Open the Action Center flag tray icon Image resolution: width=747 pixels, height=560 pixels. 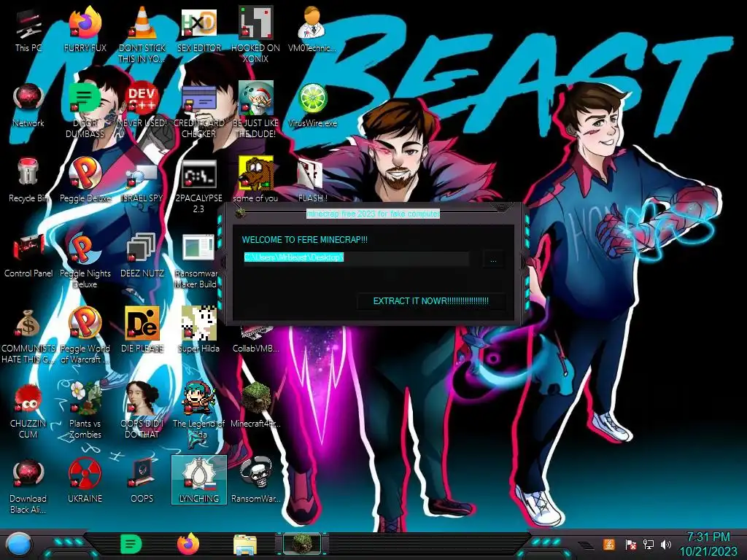tap(630, 544)
